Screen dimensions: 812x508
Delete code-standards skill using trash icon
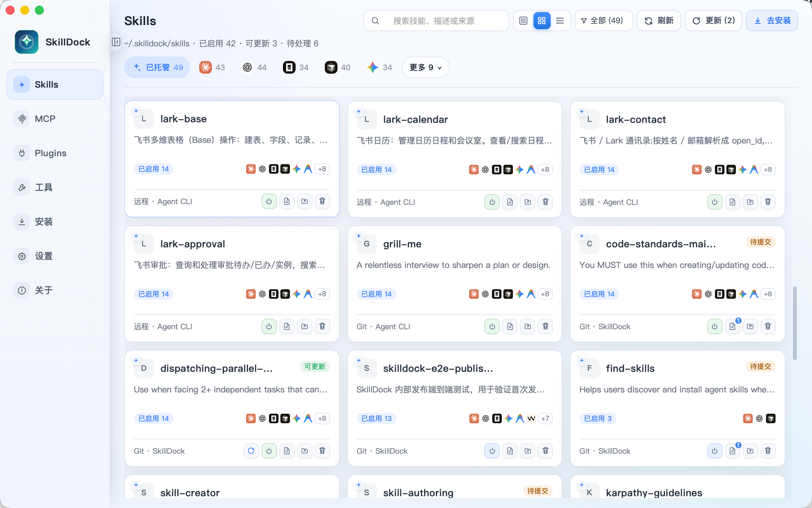(768, 326)
